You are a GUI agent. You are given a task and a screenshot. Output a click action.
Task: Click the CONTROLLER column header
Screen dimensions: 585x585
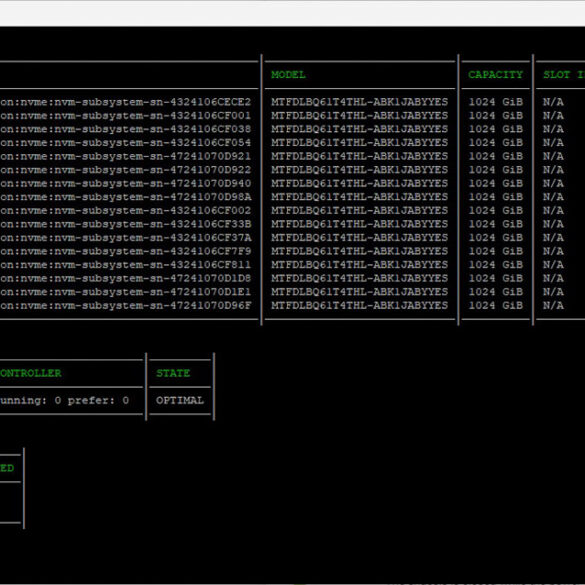pos(31,373)
